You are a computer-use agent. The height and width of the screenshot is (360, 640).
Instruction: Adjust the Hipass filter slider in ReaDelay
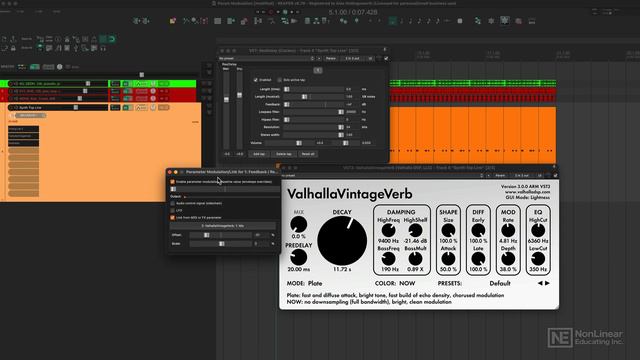[313, 120]
